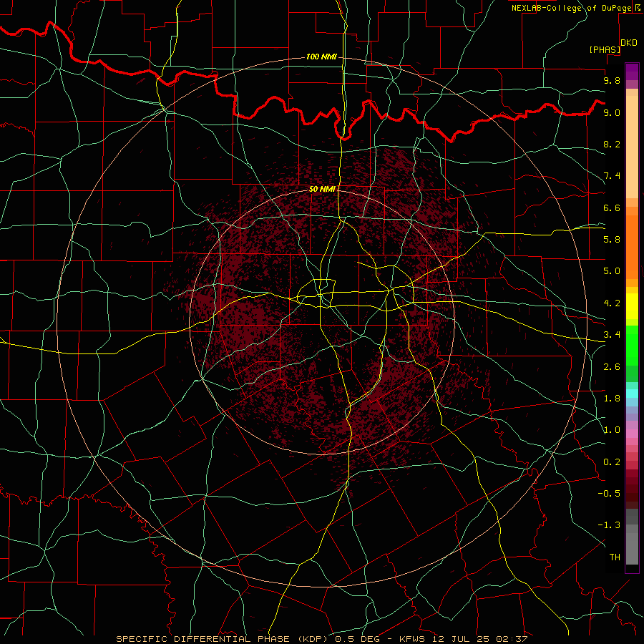
Task: Click the KFWS station identifier in caption
Action: [413, 639]
